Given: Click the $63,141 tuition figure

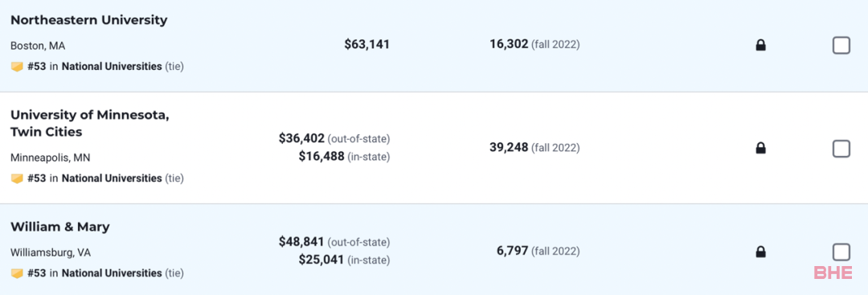Looking at the screenshot, I should click(367, 44).
